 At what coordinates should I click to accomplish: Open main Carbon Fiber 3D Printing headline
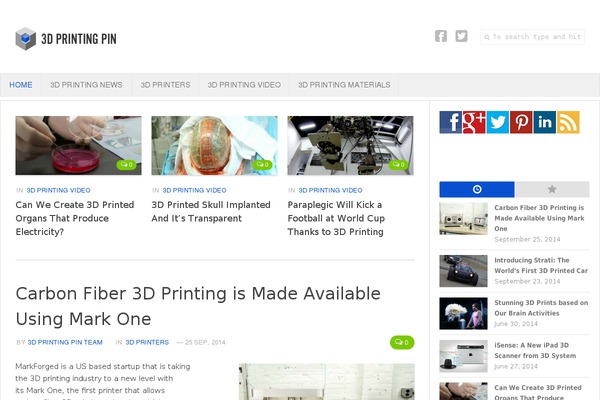click(198, 306)
